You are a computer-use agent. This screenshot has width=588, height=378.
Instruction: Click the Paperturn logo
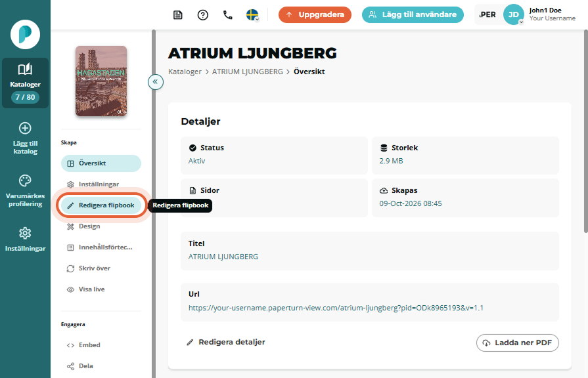[25, 35]
